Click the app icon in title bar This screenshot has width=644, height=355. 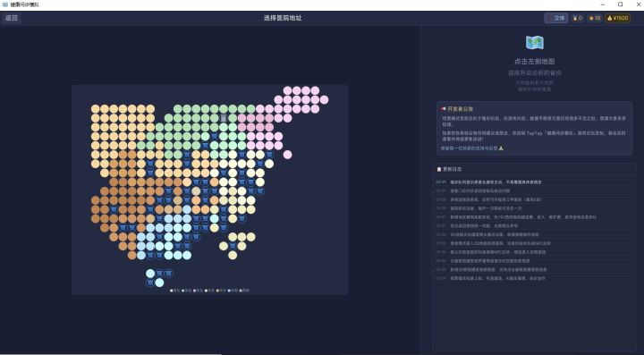coord(5,4)
